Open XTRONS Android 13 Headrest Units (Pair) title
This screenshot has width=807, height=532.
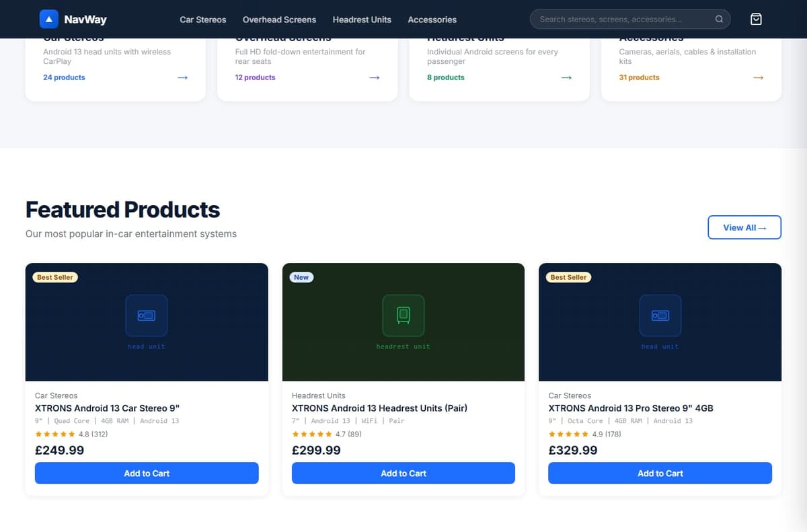click(379, 408)
